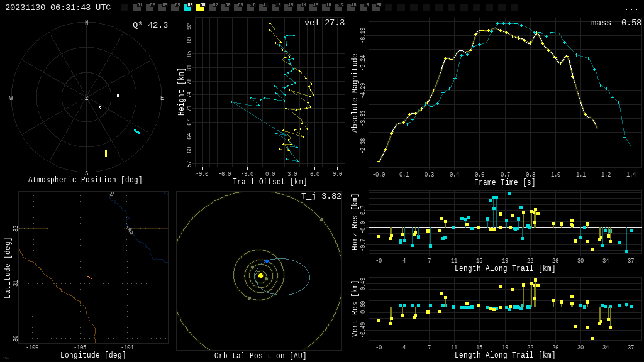This screenshot has height=362, width=644.
Task: Click the Vert Res [km] axis label
Action: [355, 309]
